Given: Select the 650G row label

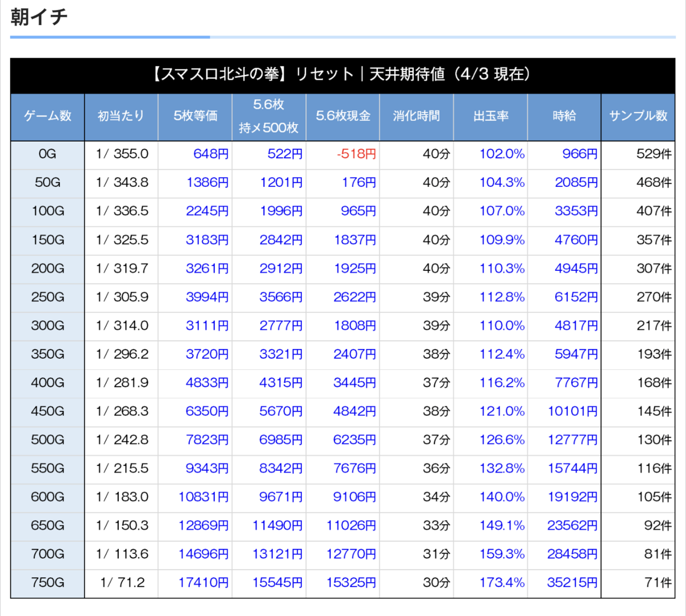Looking at the screenshot, I should click(x=47, y=526).
